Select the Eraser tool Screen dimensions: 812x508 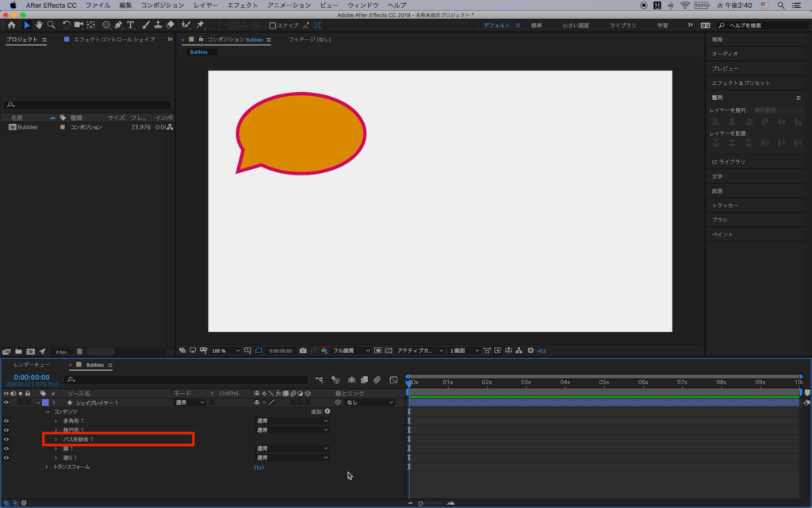point(170,25)
